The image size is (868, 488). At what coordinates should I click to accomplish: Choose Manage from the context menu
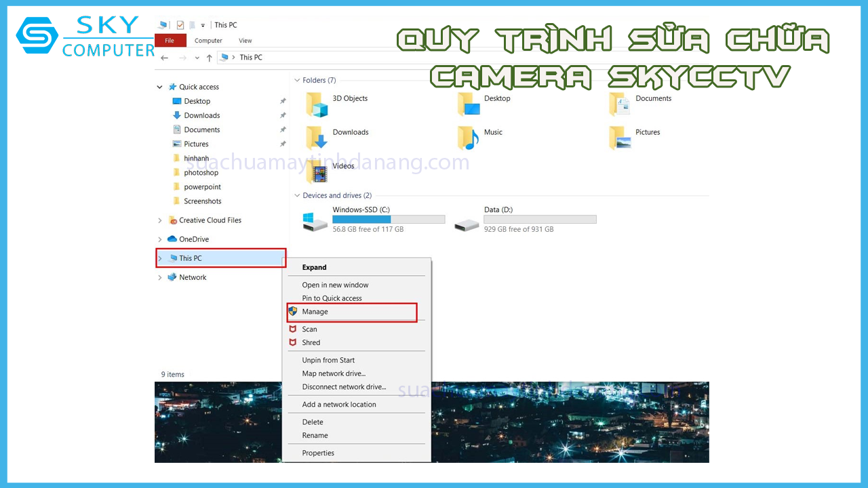click(315, 312)
